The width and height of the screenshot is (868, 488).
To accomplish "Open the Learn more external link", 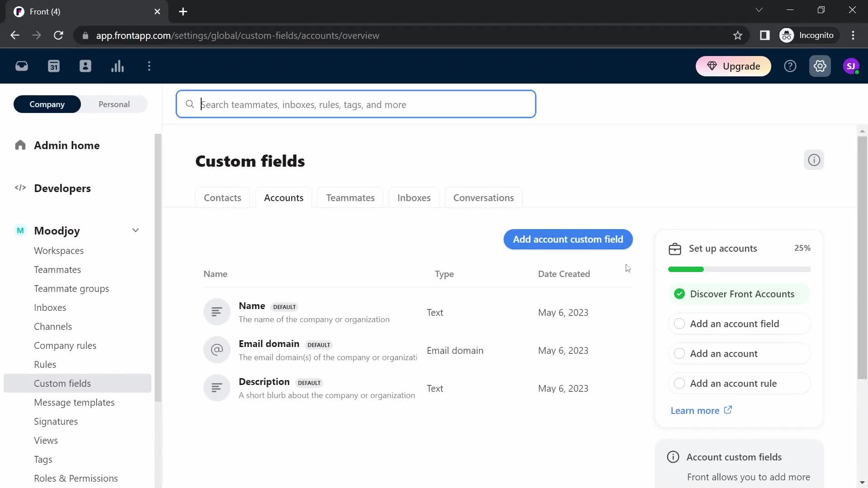I will click(701, 411).
